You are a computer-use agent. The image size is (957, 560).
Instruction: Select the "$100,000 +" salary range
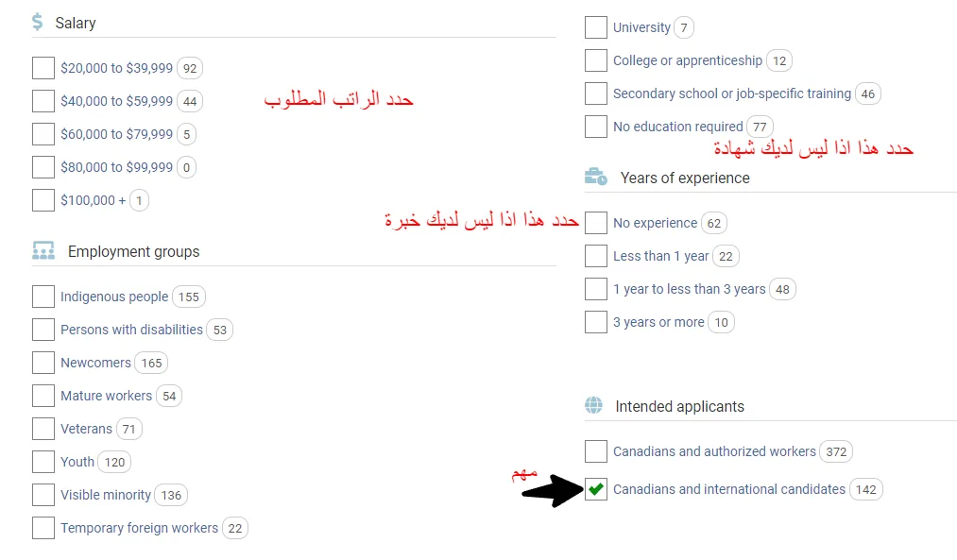pyautogui.click(x=43, y=199)
